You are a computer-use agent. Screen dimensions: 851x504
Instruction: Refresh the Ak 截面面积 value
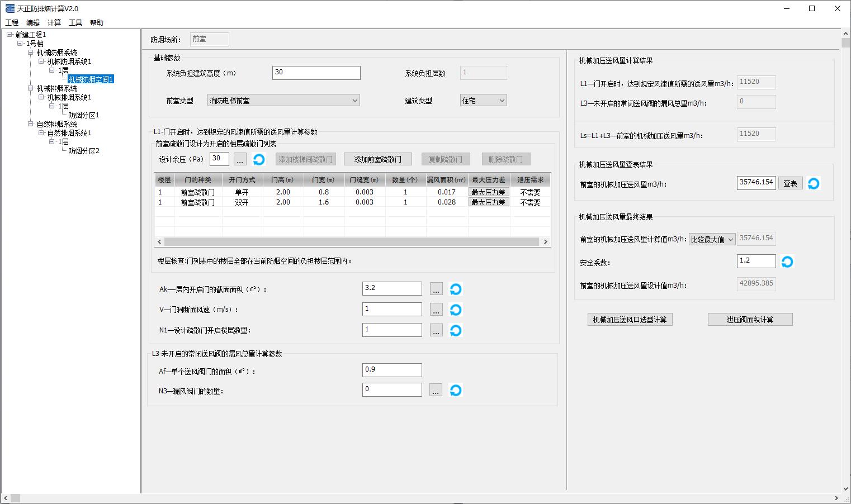coord(456,289)
